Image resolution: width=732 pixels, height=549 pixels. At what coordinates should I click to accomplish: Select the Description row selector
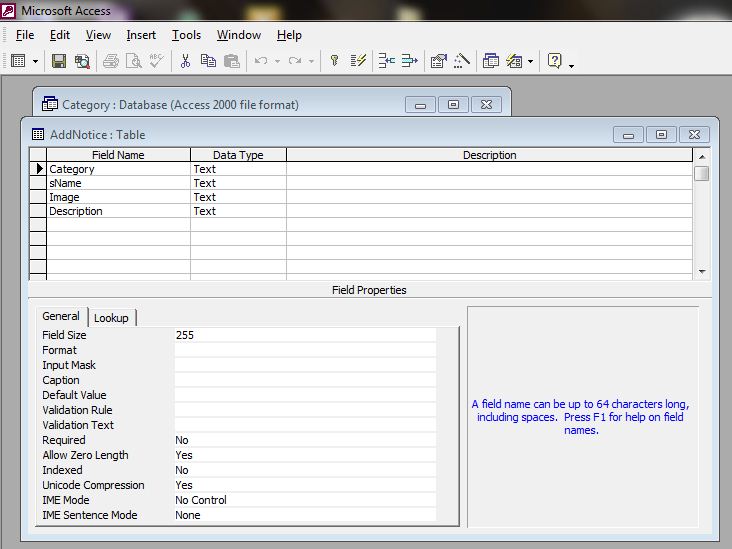pos(38,211)
